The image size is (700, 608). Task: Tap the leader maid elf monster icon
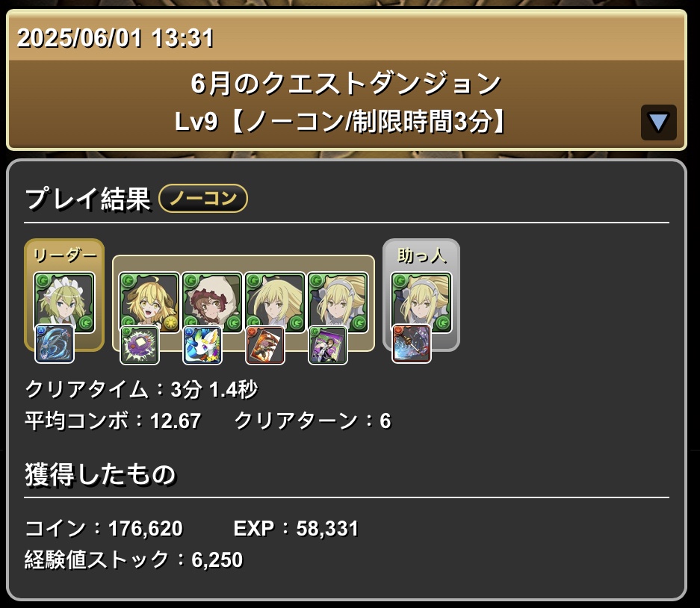click(64, 303)
